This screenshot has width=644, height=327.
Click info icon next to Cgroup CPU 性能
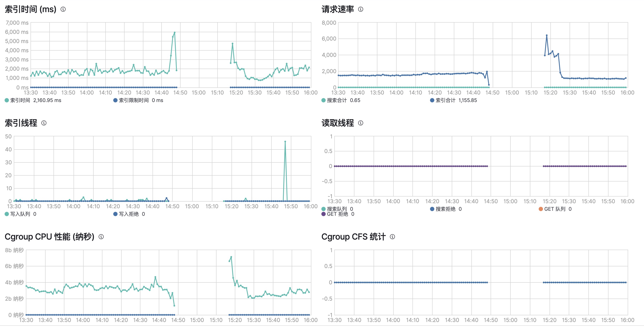coord(101,237)
